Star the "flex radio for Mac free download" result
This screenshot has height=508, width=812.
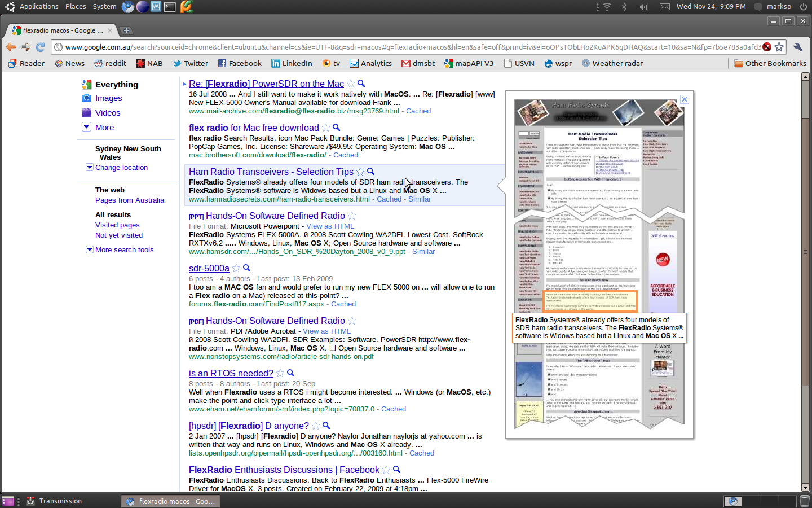tap(325, 128)
